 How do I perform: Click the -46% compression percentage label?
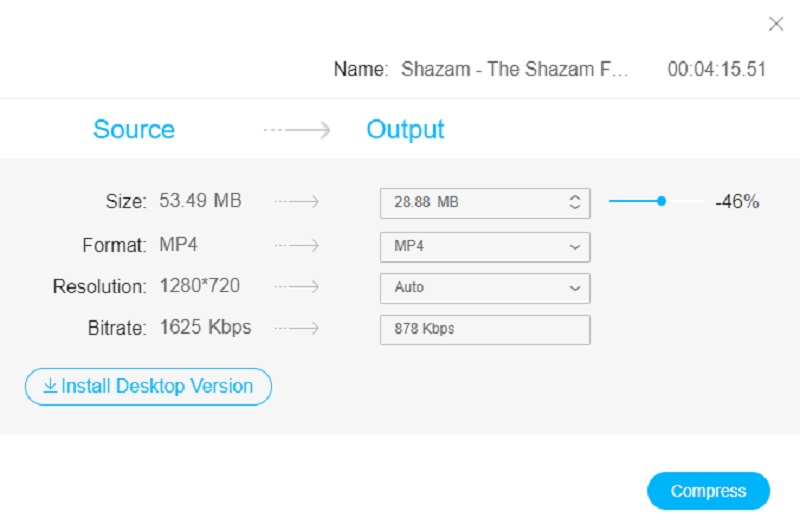pyautogui.click(x=737, y=202)
